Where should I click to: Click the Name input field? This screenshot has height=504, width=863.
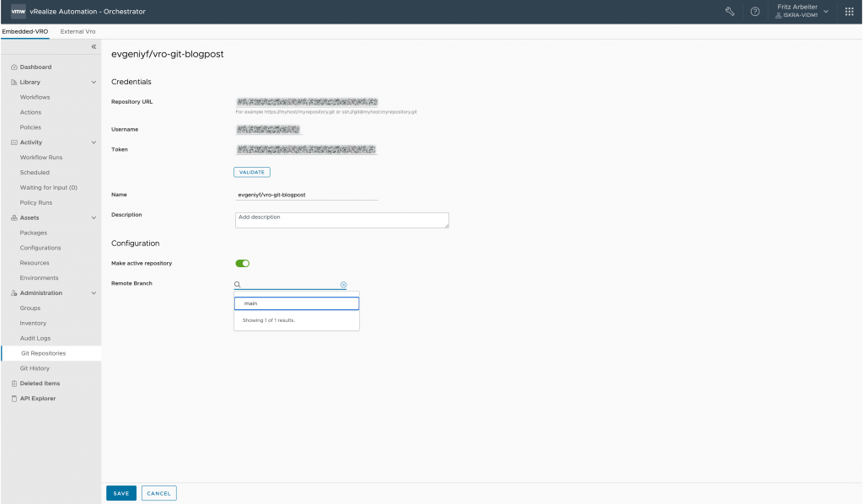click(307, 195)
